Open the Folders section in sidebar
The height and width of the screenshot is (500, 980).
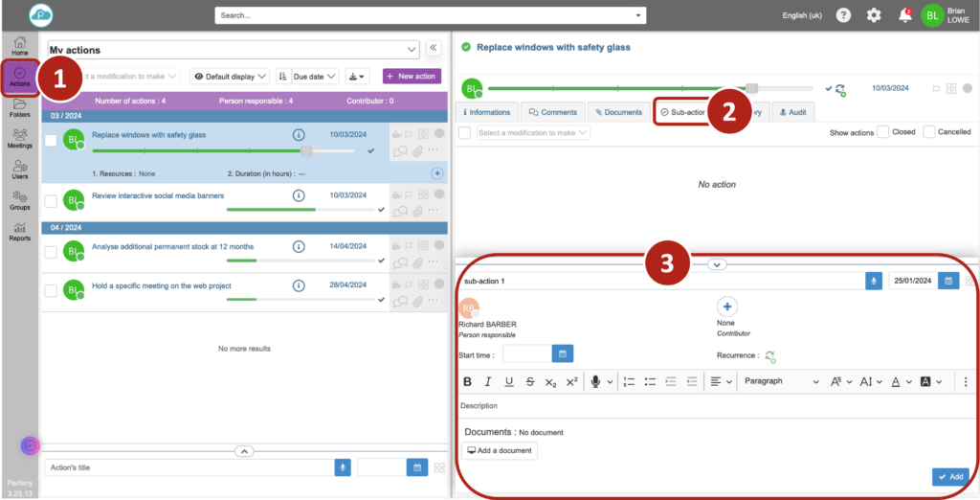pyautogui.click(x=19, y=107)
